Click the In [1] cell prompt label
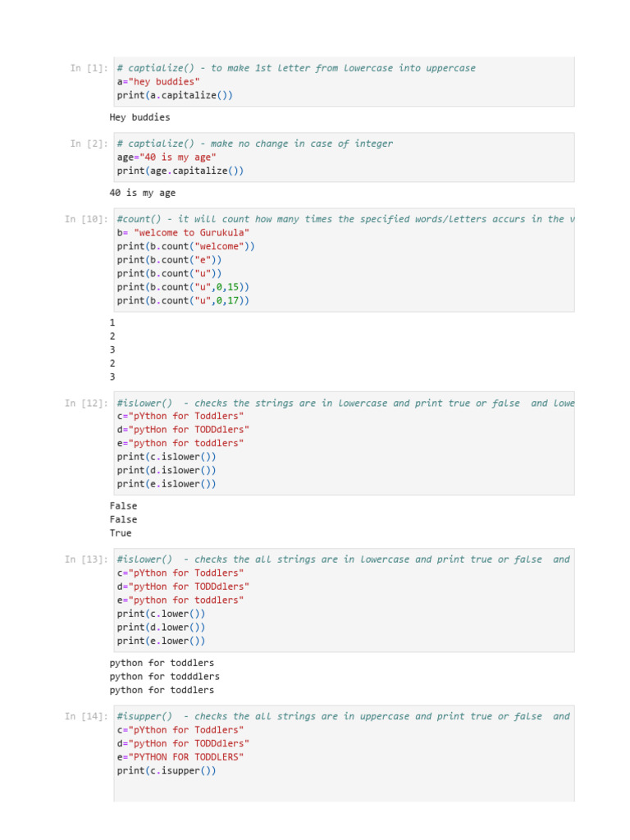Screen dimensions: 630x840 89,69
